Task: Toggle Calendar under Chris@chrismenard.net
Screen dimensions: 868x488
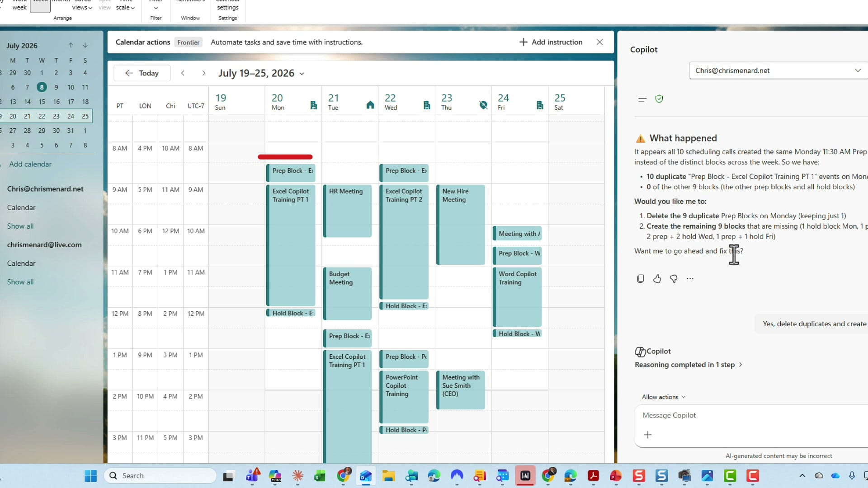Action: (21, 207)
